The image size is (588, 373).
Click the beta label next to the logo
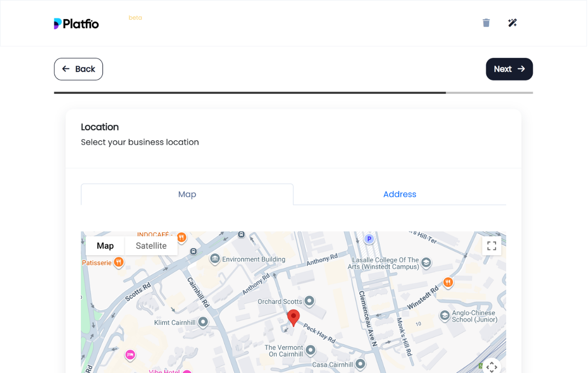(x=136, y=18)
